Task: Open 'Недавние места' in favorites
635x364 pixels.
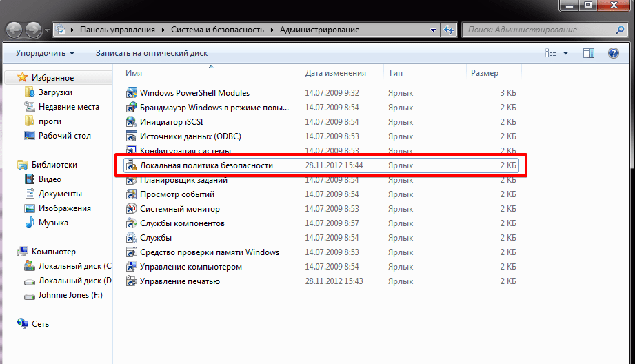Action: click(x=68, y=107)
